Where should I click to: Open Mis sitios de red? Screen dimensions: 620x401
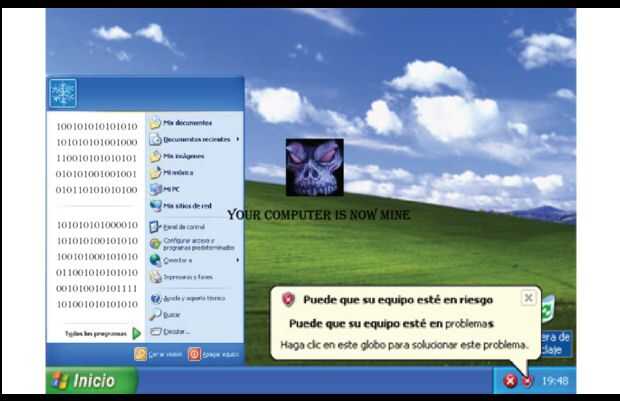pyautogui.click(x=181, y=206)
